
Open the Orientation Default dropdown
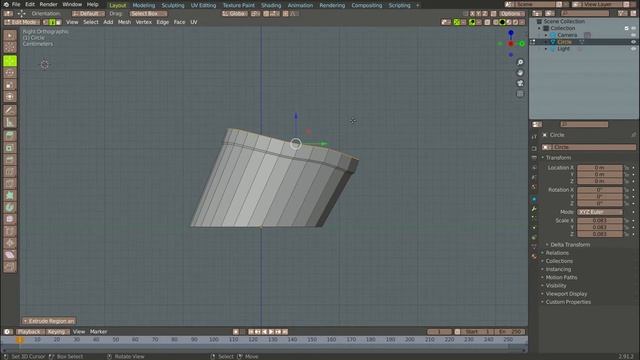click(89, 13)
